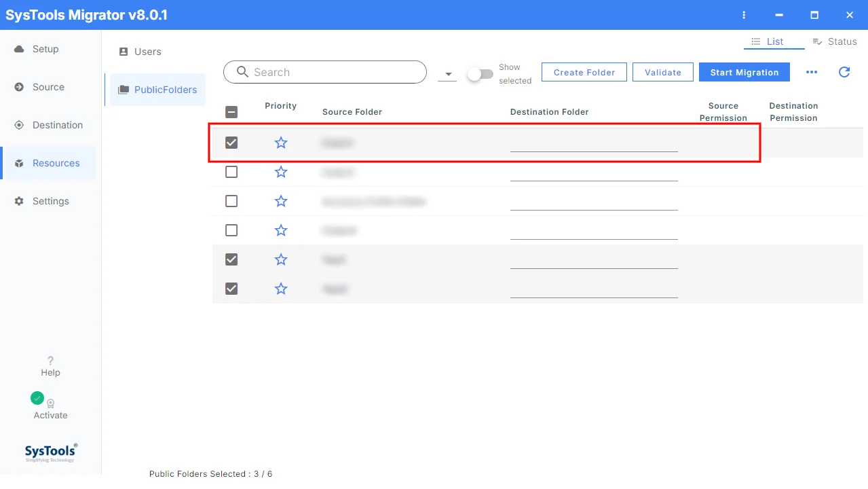Toggle the Show selected switch
This screenshot has width=868, height=489.
coord(480,74)
